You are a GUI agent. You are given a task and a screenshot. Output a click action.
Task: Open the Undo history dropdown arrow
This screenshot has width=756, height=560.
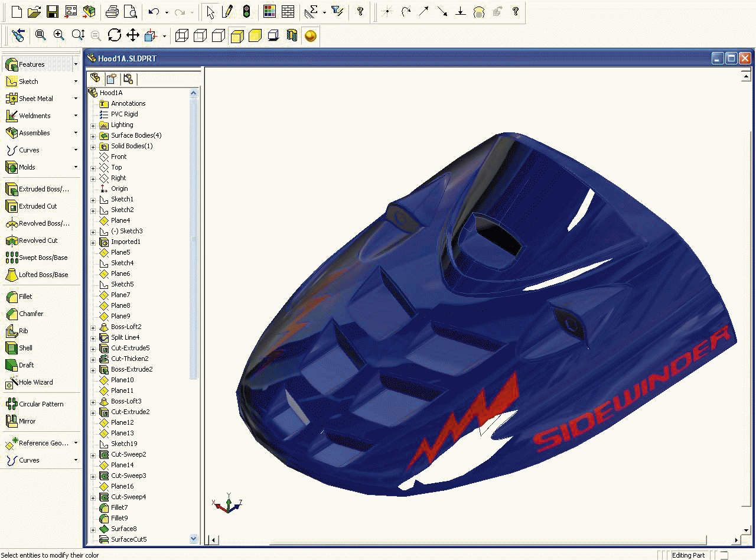(167, 12)
